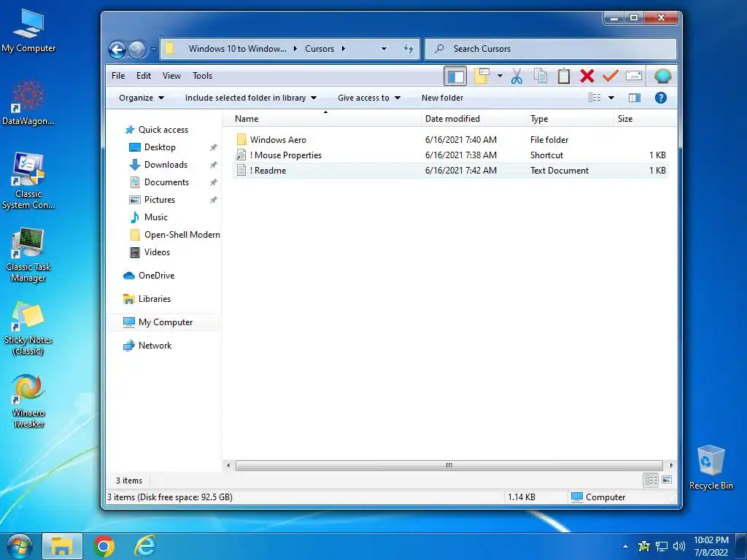Open the File menu
747x560 pixels.
(x=118, y=76)
